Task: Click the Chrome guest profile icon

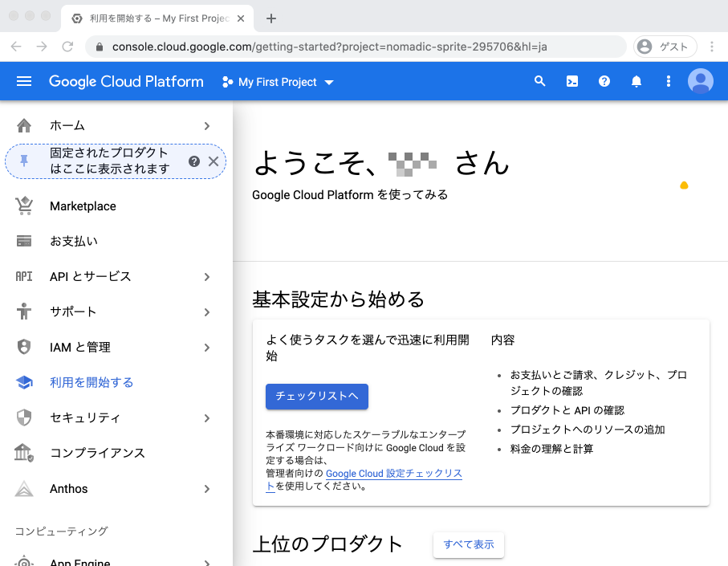Action: click(645, 47)
